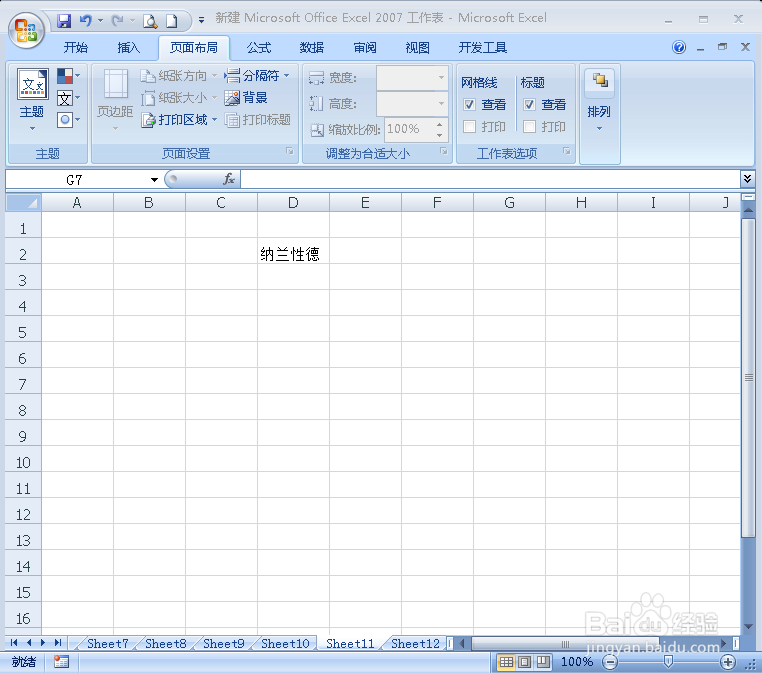Image resolution: width=762 pixels, height=674 pixels.
Task: Undo the last action
Action: click(x=86, y=20)
